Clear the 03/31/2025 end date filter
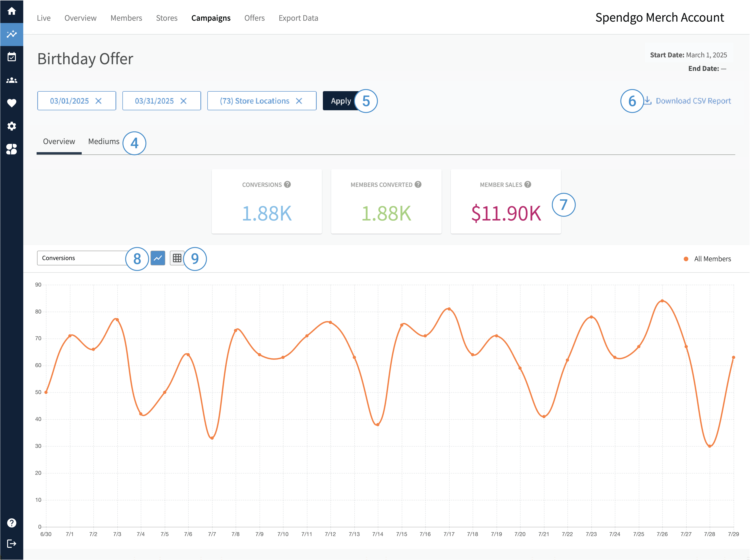This screenshot has width=750, height=560. point(183,101)
